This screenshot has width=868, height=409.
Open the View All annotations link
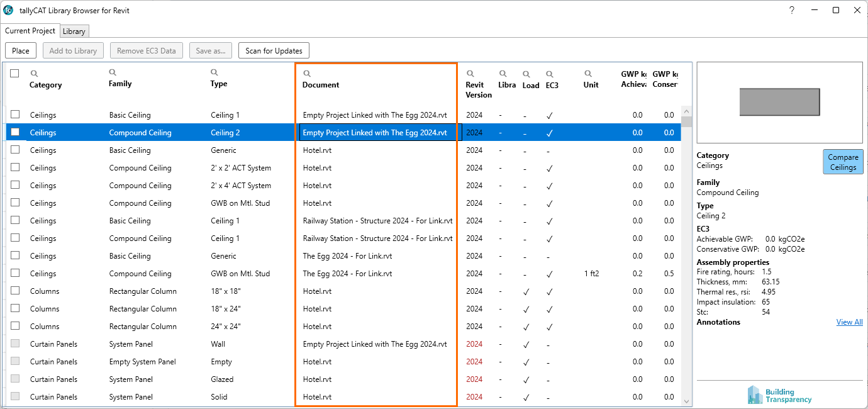coord(849,322)
